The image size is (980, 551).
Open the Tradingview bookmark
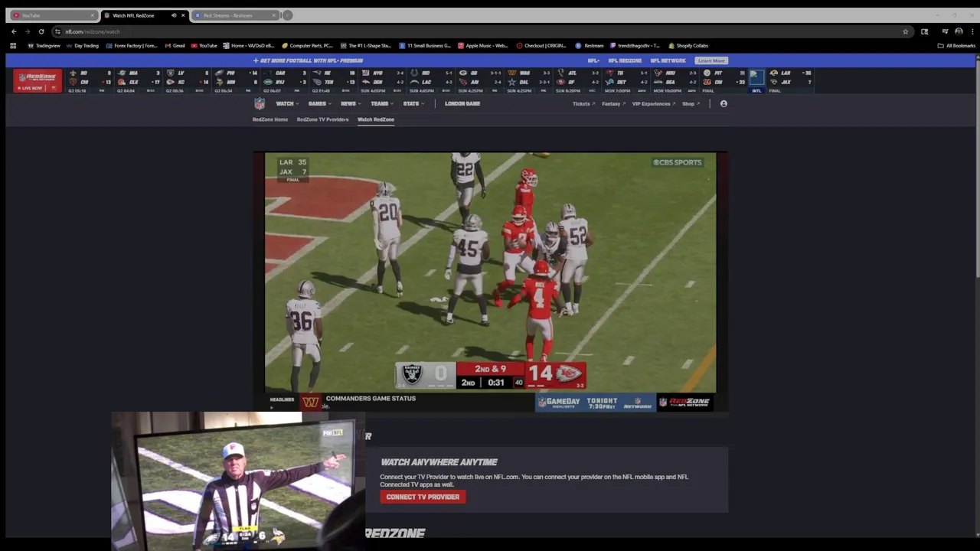tap(44, 45)
